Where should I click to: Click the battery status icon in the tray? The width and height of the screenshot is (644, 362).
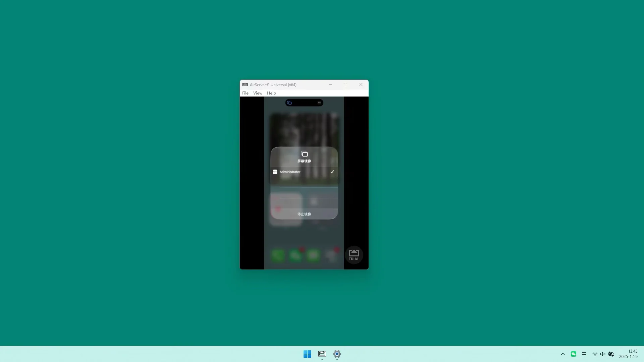point(612,354)
